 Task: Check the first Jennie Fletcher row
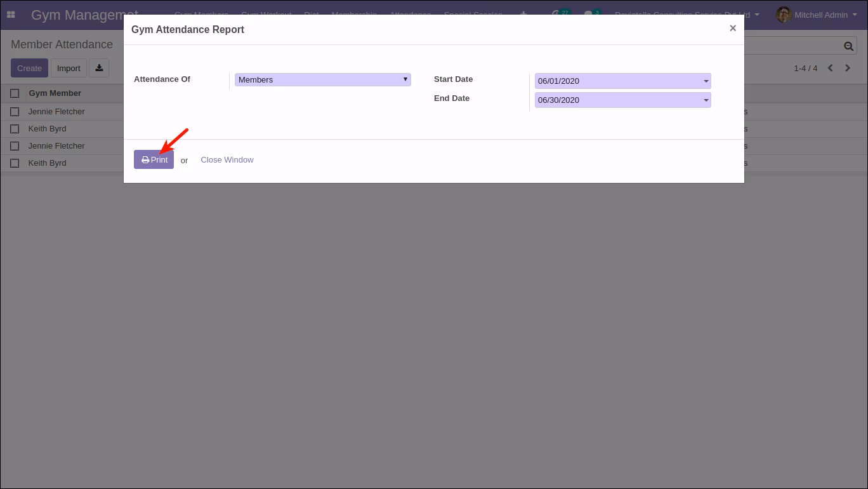pos(15,112)
